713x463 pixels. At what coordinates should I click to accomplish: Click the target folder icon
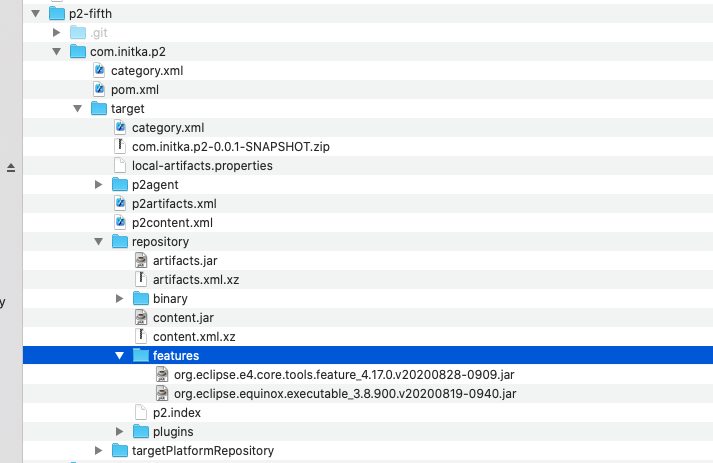99,108
